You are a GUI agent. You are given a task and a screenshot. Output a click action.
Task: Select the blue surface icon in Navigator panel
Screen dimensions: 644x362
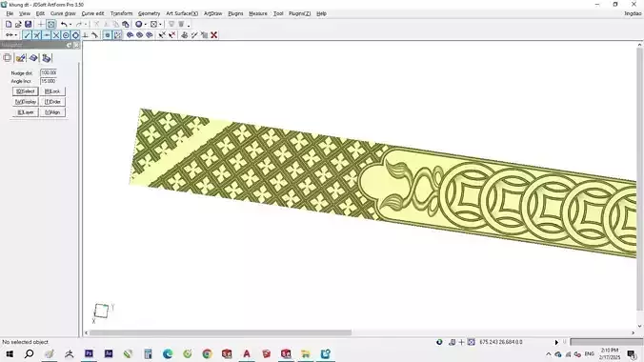33,58
